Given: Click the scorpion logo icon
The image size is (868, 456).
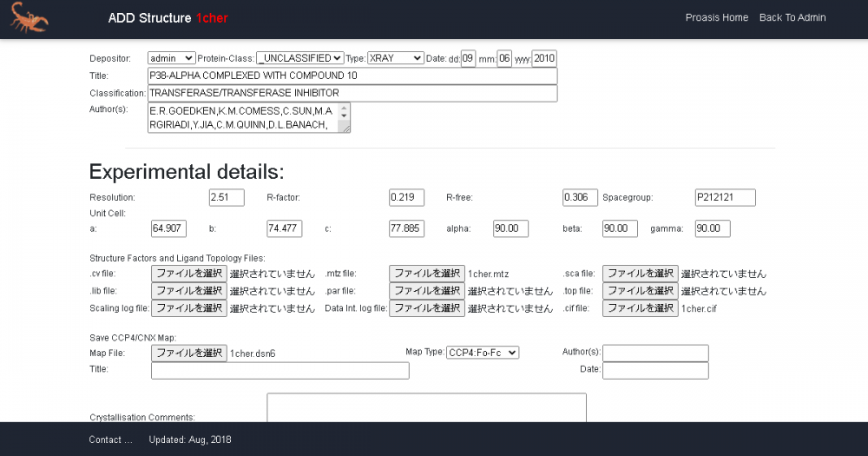Looking at the screenshot, I should [30, 17].
